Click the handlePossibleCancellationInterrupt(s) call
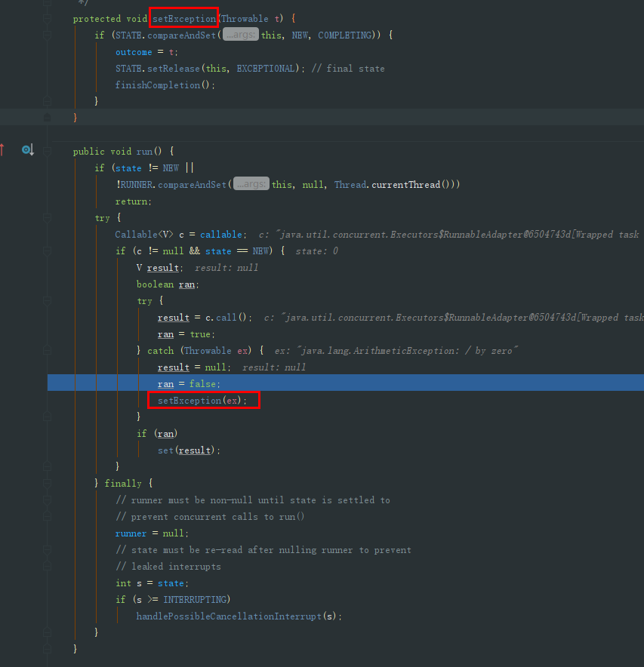The width and height of the screenshot is (644, 667). click(x=239, y=616)
